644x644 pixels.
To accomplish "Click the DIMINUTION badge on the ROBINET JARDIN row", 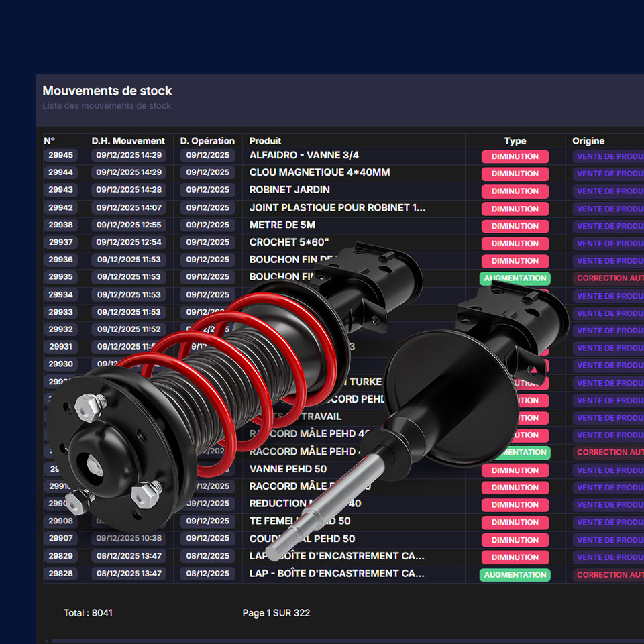I will 515,191.
